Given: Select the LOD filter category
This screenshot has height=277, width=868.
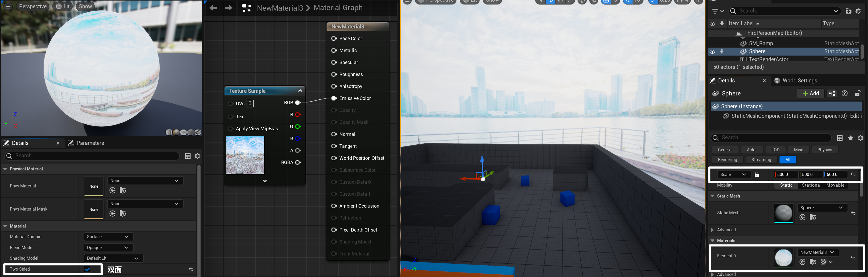Looking at the screenshot, I should pos(775,150).
